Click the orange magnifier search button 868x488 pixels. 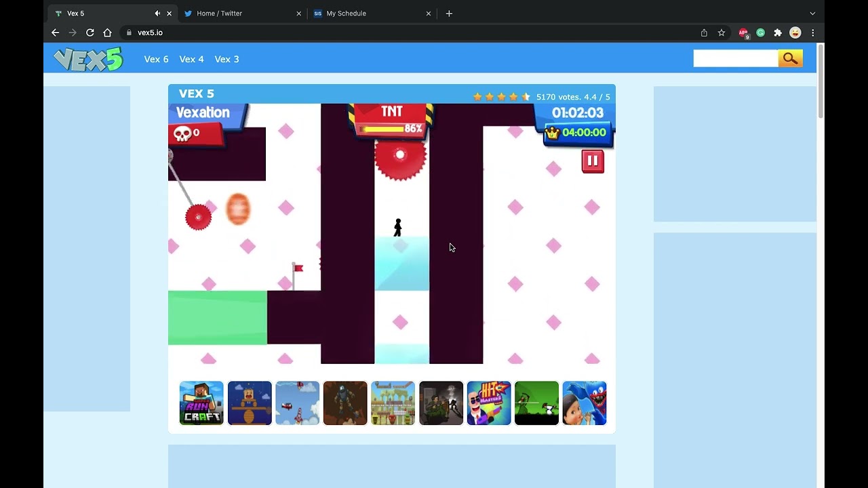tap(790, 59)
